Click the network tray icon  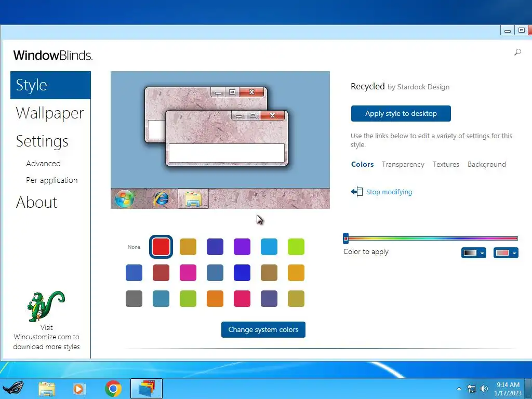pyautogui.click(x=471, y=389)
